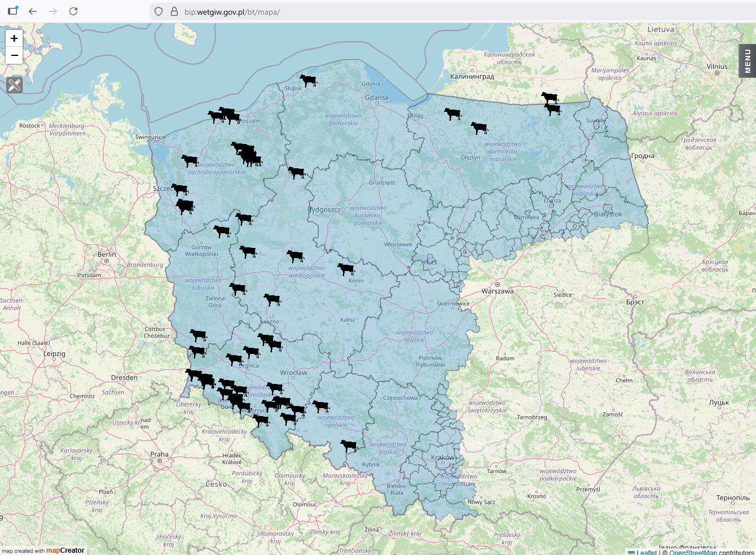Show site security info via padlock
This screenshot has width=756, height=555.
(x=174, y=11)
